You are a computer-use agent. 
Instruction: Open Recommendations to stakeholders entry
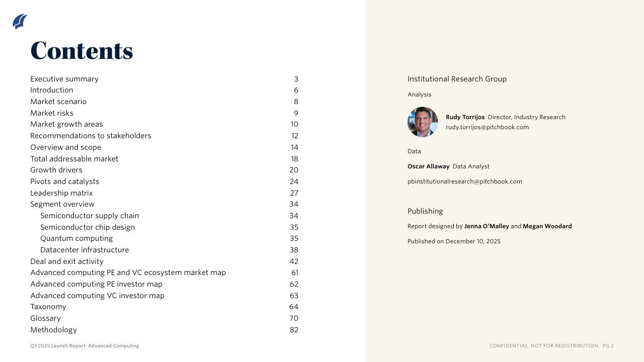pos(91,136)
